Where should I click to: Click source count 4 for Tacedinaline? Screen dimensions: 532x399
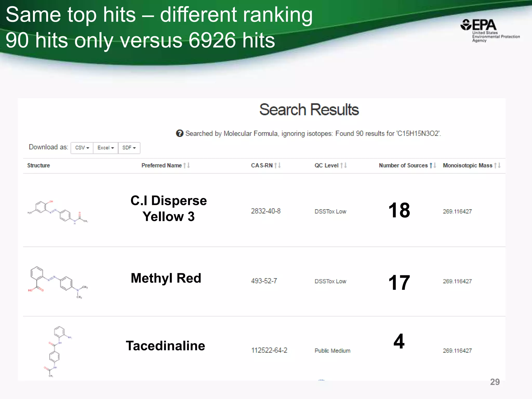(x=399, y=341)
